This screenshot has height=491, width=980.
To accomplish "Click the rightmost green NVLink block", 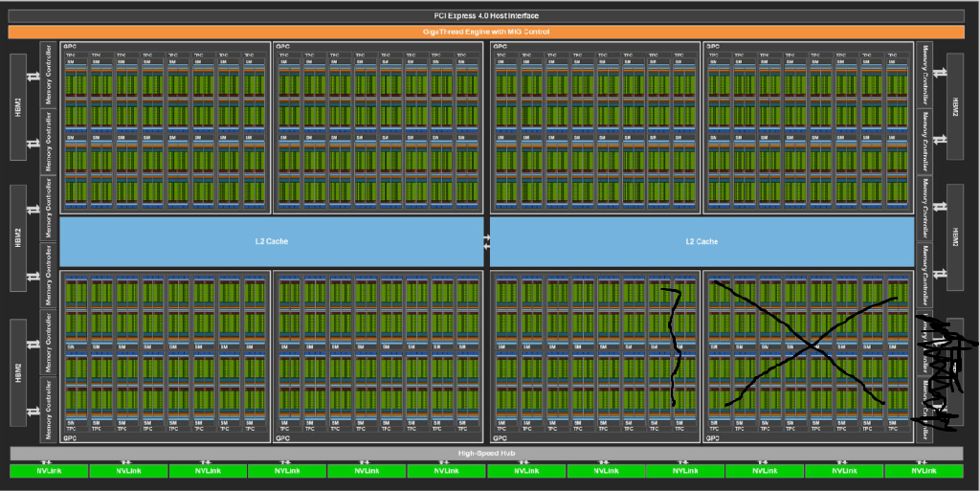I will click(924, 471).
